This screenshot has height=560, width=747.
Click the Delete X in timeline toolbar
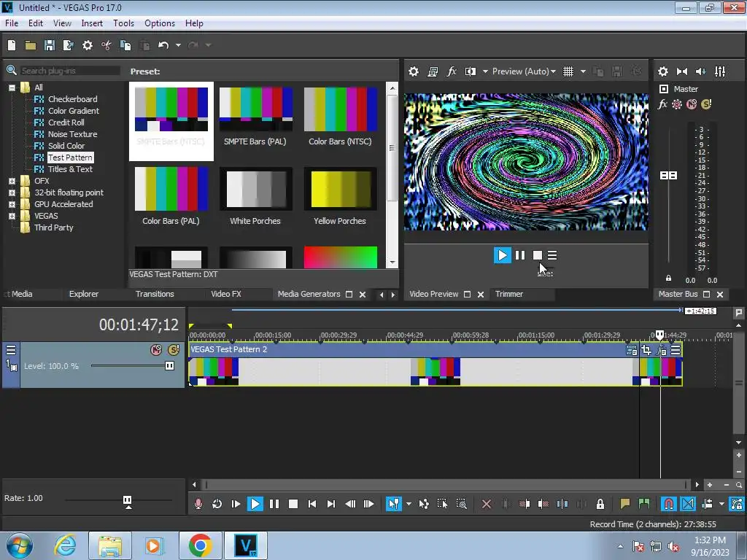(x=487, y=504)
